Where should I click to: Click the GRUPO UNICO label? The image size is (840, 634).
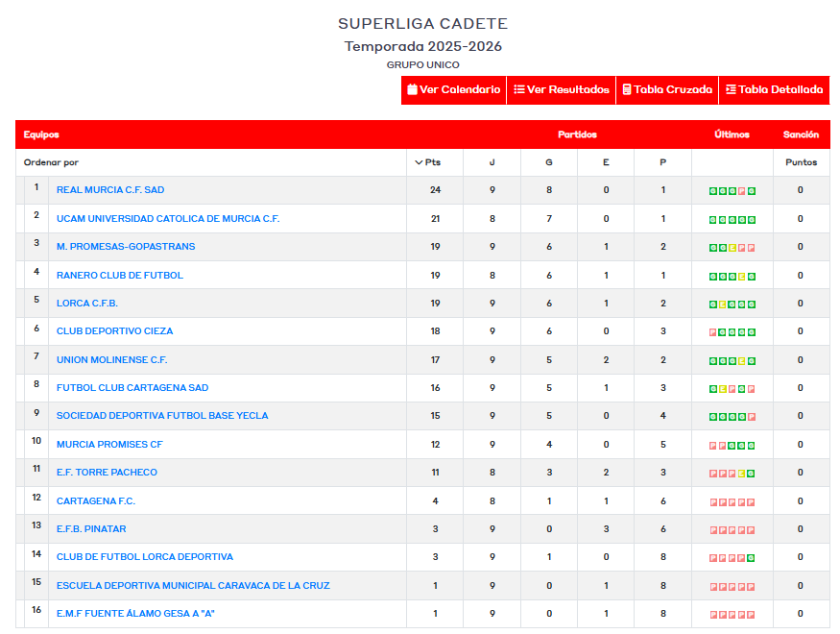(422, 65)
